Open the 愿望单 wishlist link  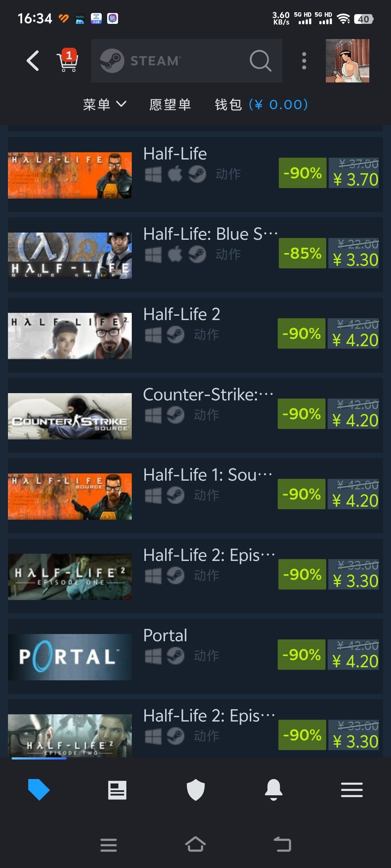(x=170, y=105)
